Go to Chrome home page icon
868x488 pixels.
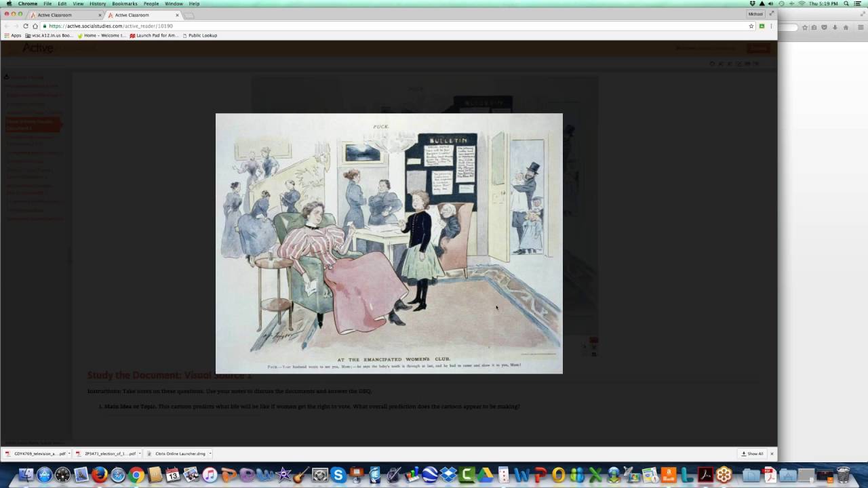pos(35,26)
